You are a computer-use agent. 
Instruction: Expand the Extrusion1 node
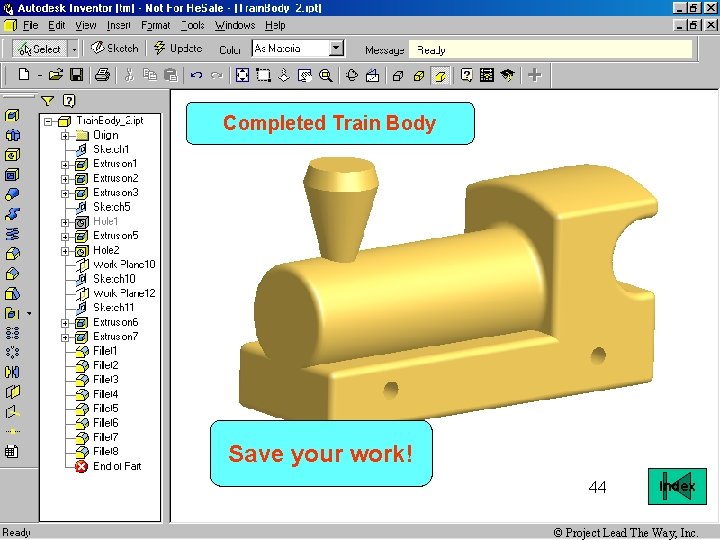tap(65, 164)
